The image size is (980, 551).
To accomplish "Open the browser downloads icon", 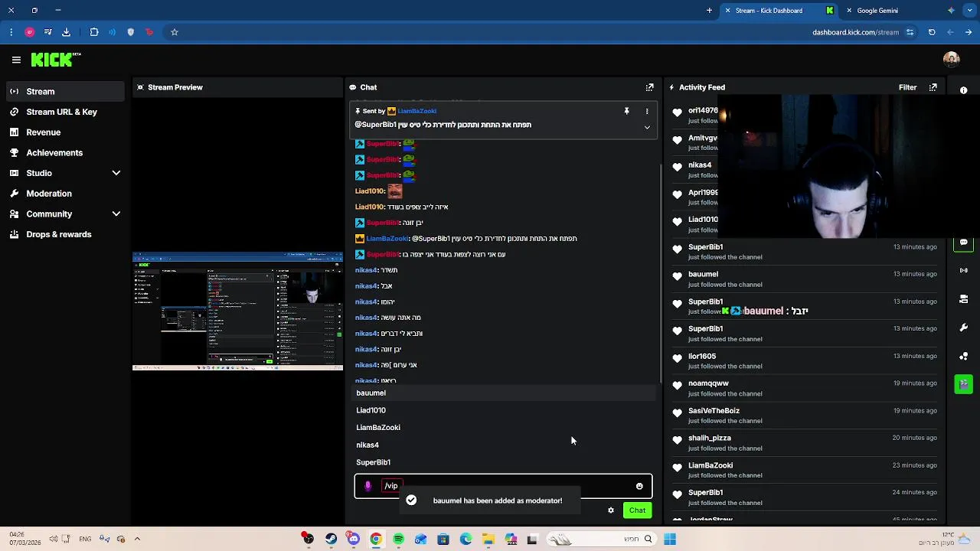I will pyautogui.click(x=66, y=32).
